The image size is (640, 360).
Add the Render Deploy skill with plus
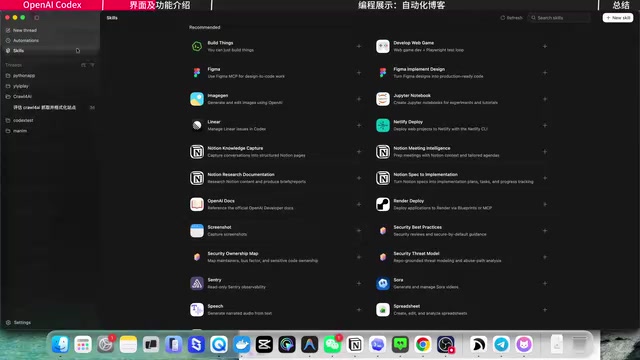[x=545, y=204]
